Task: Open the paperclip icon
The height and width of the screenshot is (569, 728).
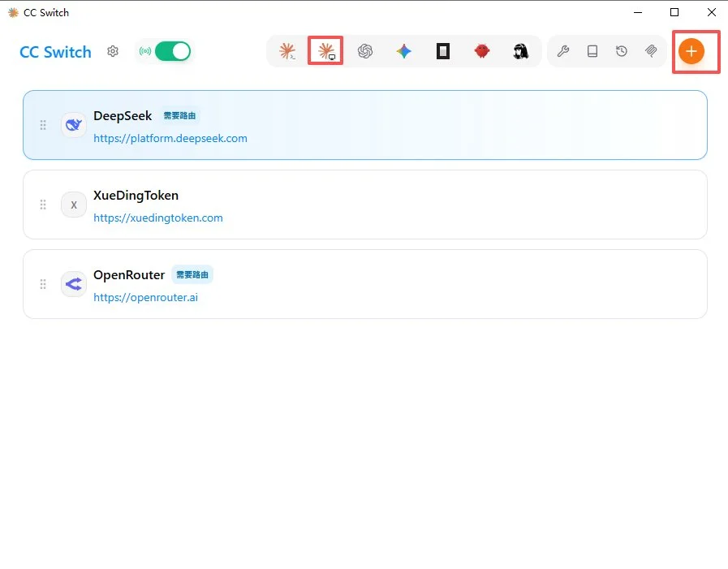Action: pyautogui.click(x=651, y=51)
